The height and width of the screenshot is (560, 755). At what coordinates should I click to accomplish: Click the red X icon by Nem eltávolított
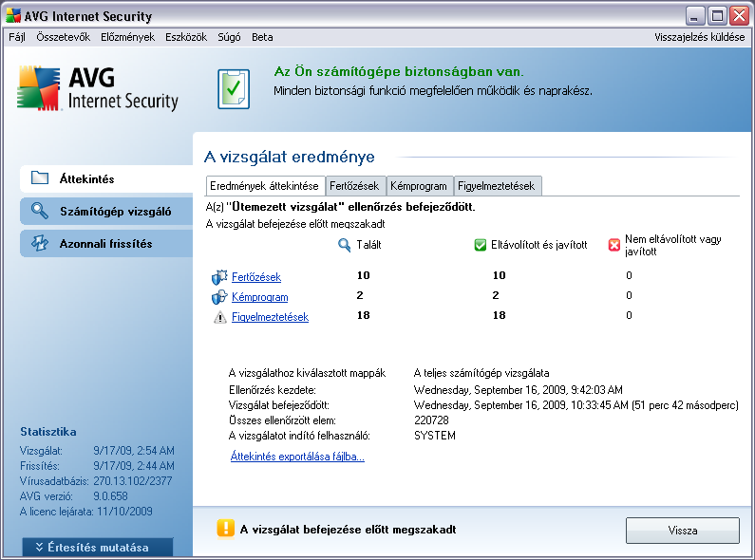coord(613,245)
